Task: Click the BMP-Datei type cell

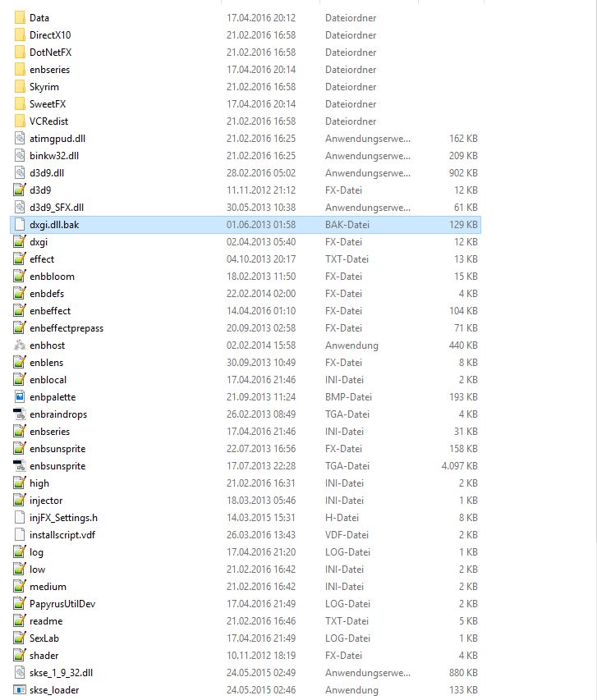Action: (x=348, y=397)
